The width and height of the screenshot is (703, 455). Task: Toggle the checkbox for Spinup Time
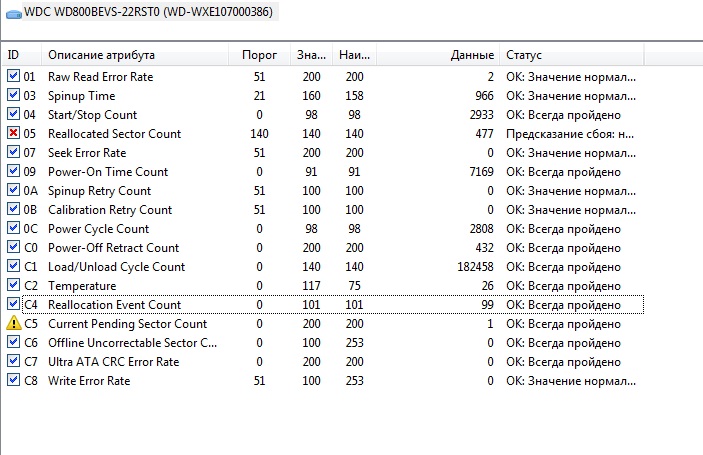coord(13,96)
